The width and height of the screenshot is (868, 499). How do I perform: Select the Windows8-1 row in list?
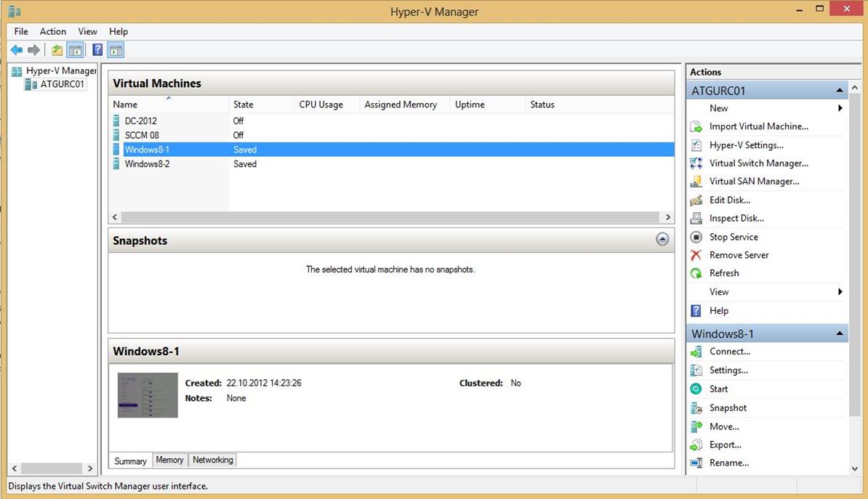(391, 150)
